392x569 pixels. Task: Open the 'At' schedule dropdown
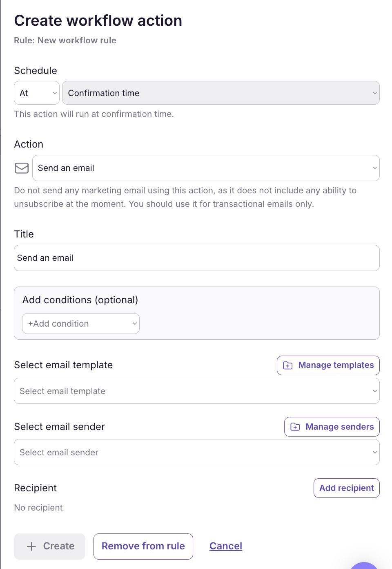(x=36, y=93)
